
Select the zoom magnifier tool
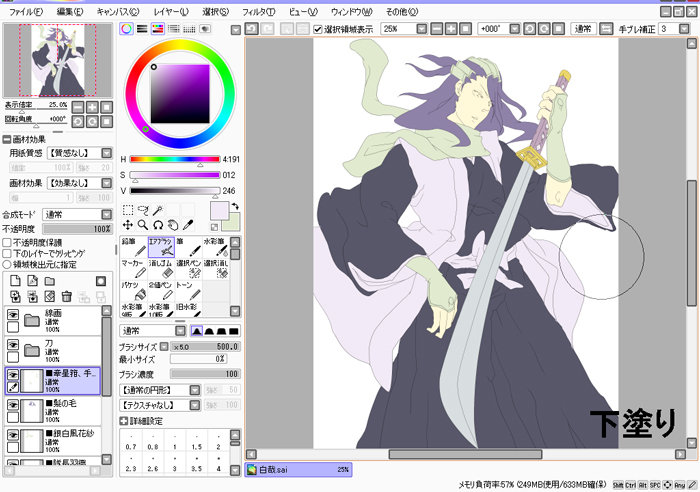(143, 226)
